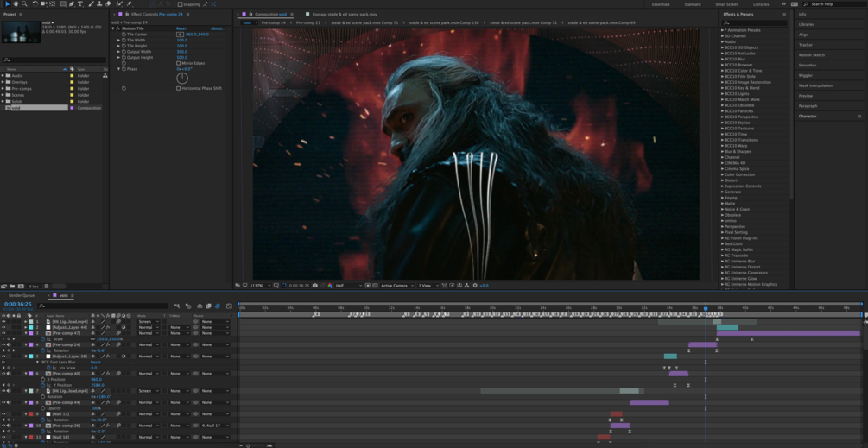Viewport: 868px width, 448px height.
Task: Expand the Tile Width property
Action: [118, 40]
